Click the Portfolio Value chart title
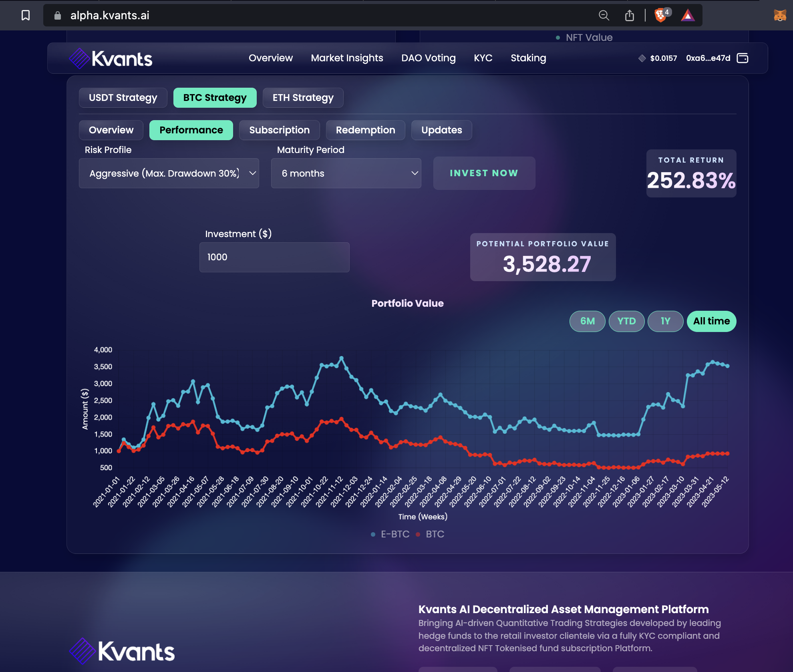Image resolution: width=793 pixels, height=672 pixels. pos(407,303)
